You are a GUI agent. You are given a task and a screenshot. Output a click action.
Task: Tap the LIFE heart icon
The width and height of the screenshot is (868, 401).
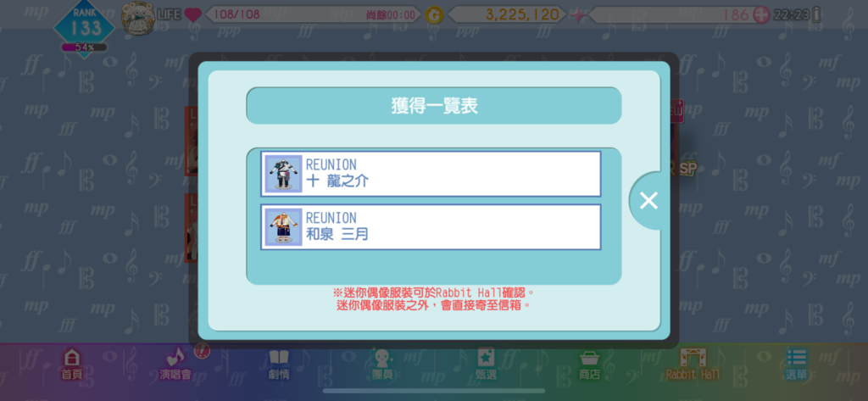(192, 15)
